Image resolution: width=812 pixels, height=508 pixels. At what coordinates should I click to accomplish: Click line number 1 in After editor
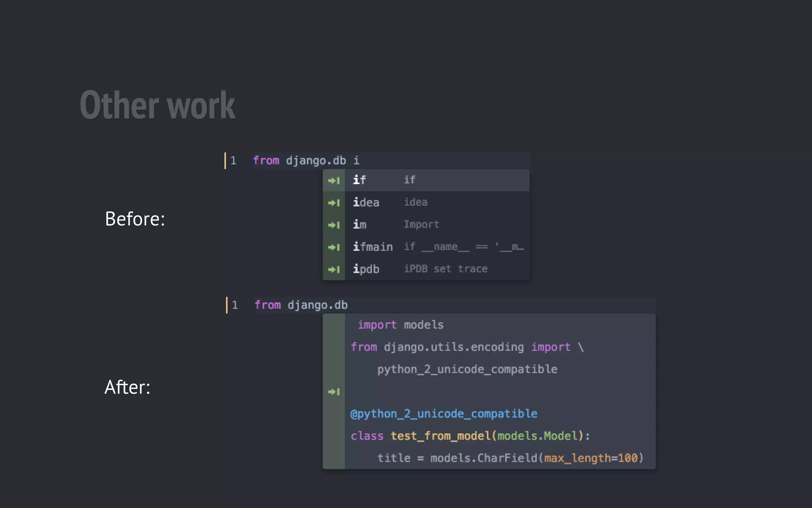coord(235,305)
